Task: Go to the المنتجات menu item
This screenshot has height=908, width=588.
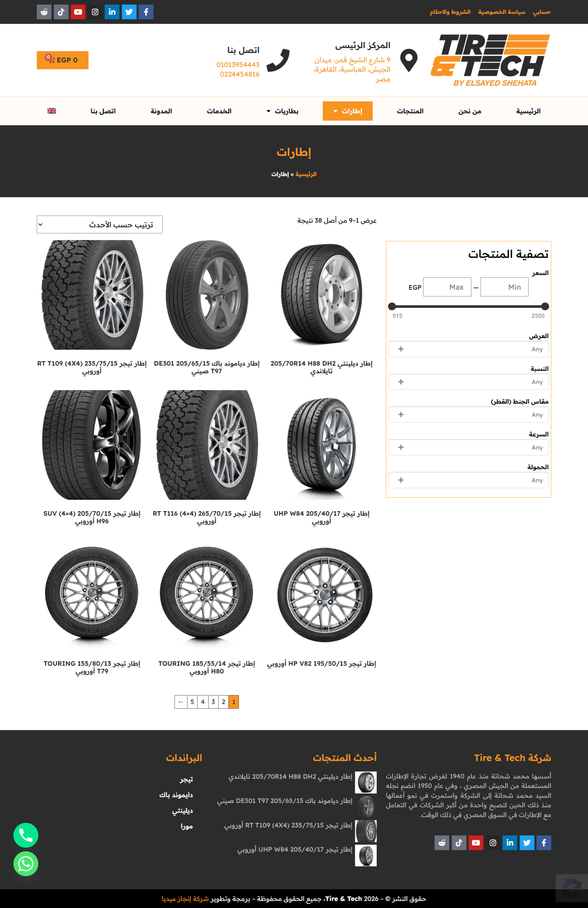Action: pos(410,111)
